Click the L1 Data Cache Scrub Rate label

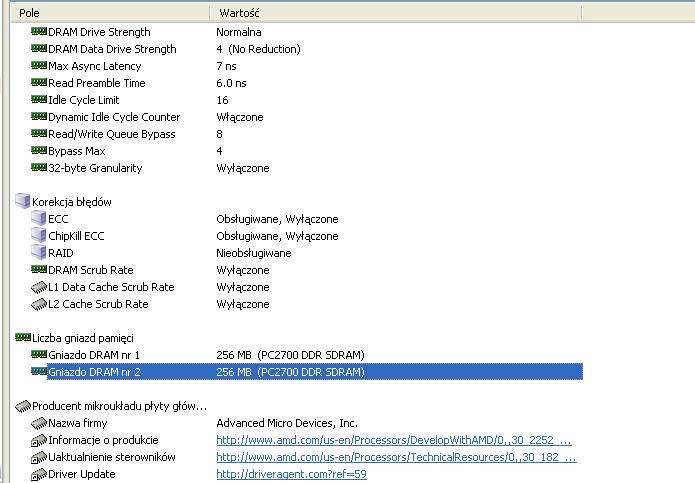pos(111,287)
